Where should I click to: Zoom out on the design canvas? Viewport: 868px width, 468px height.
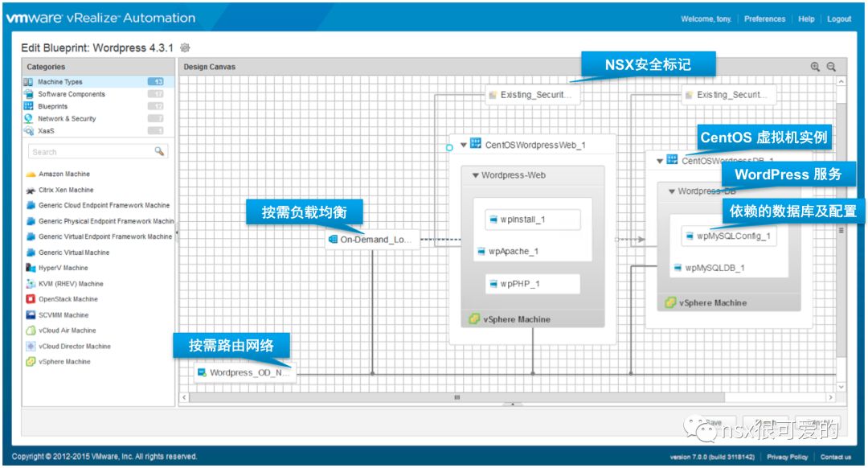(x=831, y=67)
